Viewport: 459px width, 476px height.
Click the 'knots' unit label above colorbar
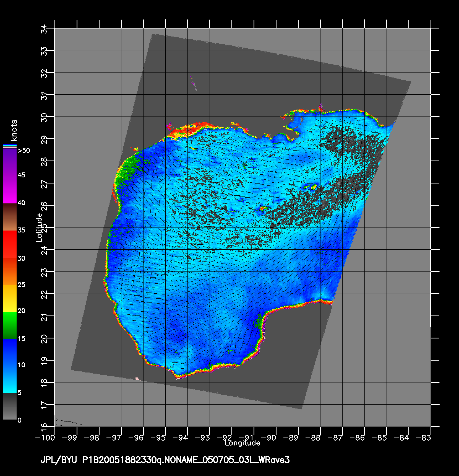14,130
